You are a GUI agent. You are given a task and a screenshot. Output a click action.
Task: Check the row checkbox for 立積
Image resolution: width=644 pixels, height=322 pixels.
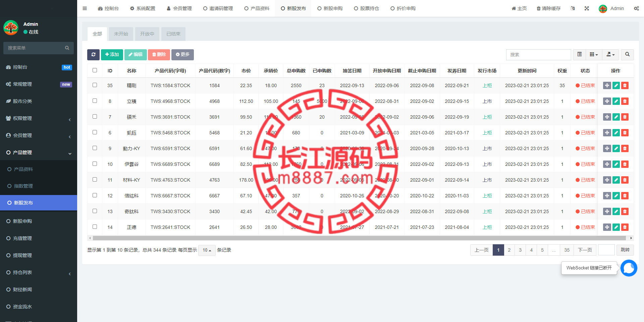[95, 101]
